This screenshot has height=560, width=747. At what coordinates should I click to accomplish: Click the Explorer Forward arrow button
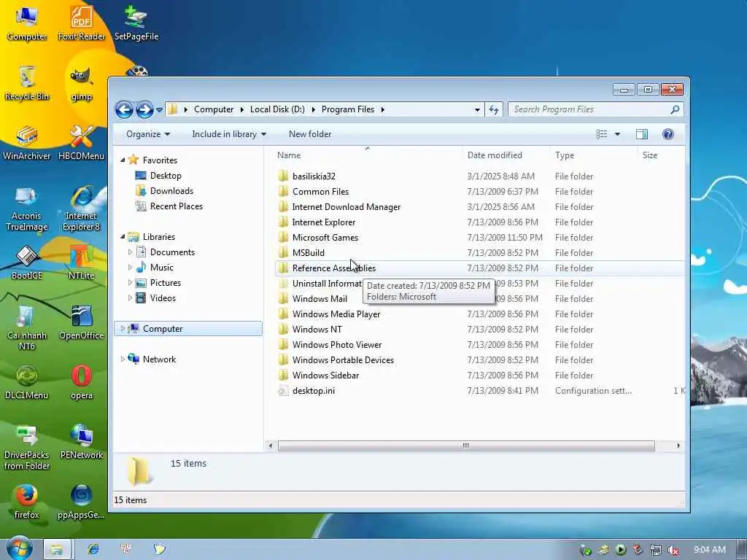coord(144,109)
